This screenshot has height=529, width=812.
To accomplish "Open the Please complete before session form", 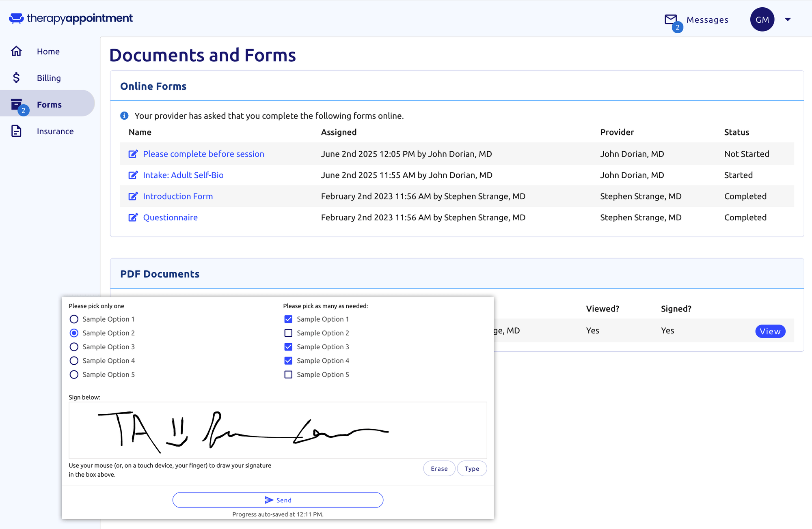I will [203, 154].
